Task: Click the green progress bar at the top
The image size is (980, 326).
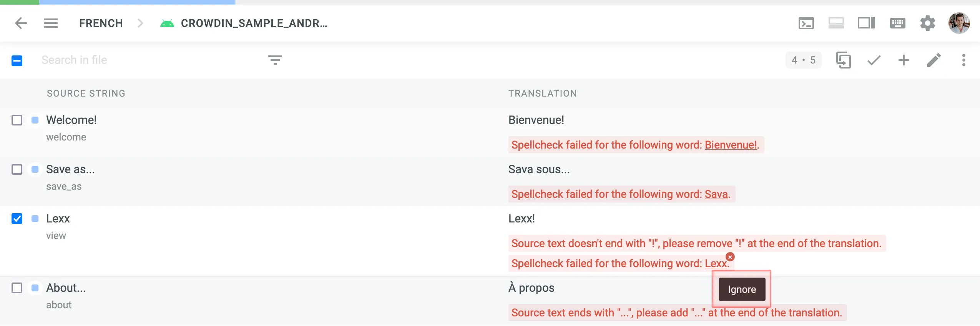Action: (x=19, y=2)
